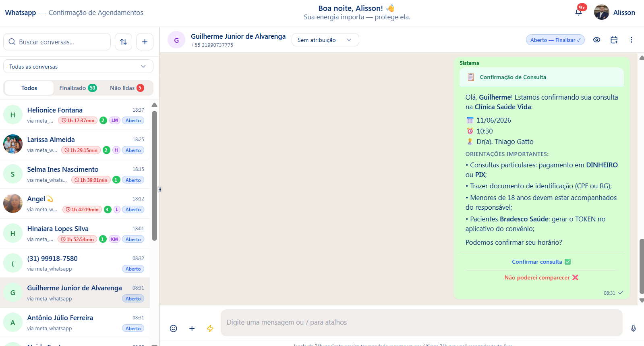This screenshot has width=644, height=346.
Task: Open Larissa Almeida conversation
Action: click(x=75, y=144)
